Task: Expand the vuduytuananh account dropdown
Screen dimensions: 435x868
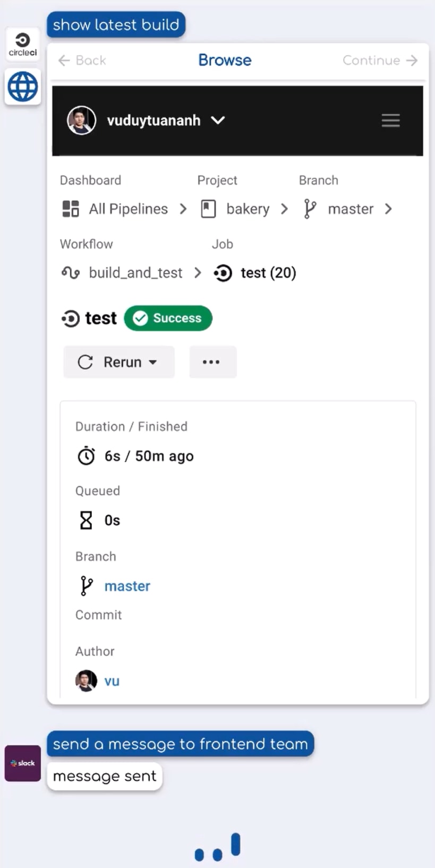Action: (x=218, y=121)
